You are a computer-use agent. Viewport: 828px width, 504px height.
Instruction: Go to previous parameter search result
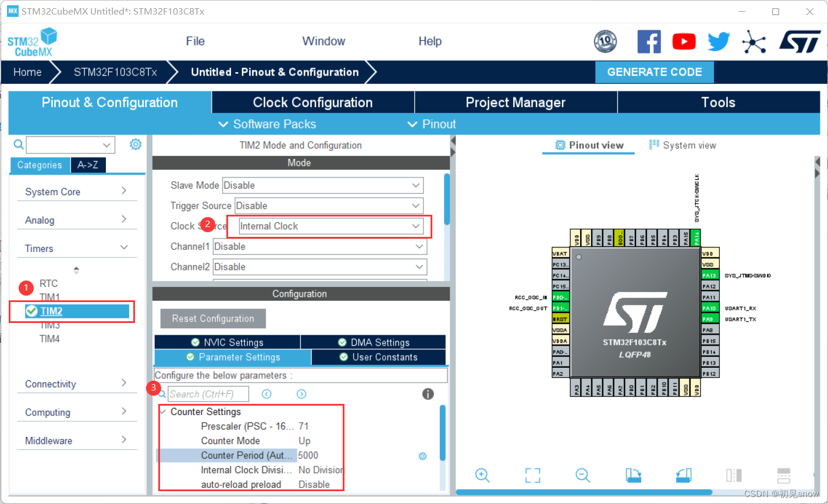[x=266, y=394]
